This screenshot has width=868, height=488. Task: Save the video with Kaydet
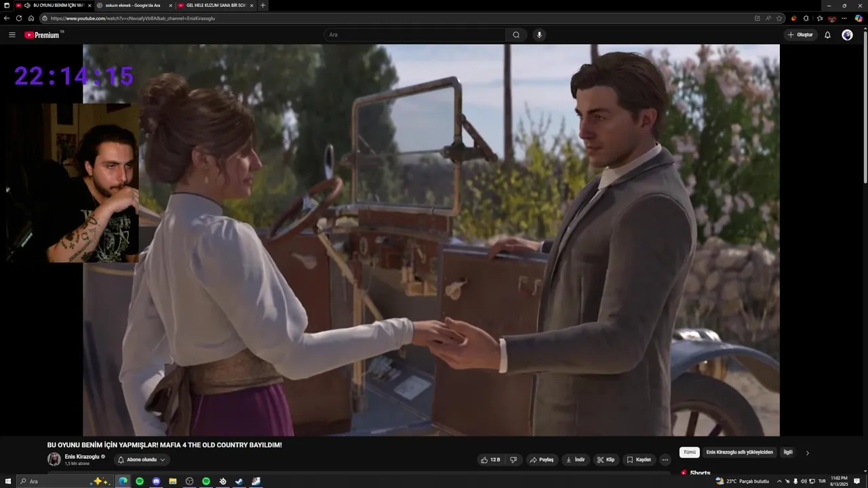[x=639, y=460]
